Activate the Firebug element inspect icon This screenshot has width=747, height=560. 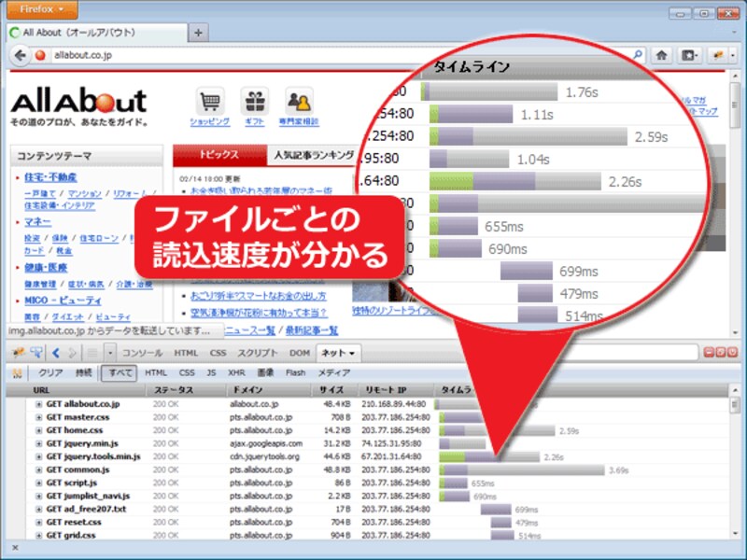pyautogui.click(x=35, y=353)
